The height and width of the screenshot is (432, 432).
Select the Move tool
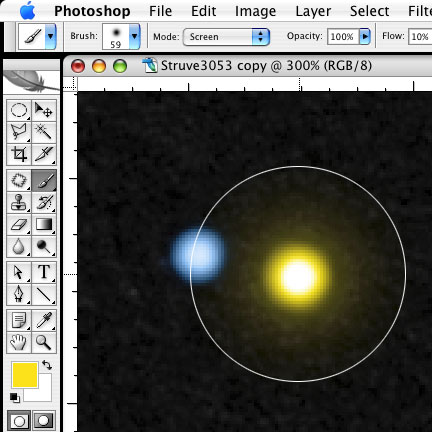click(44, 110)
